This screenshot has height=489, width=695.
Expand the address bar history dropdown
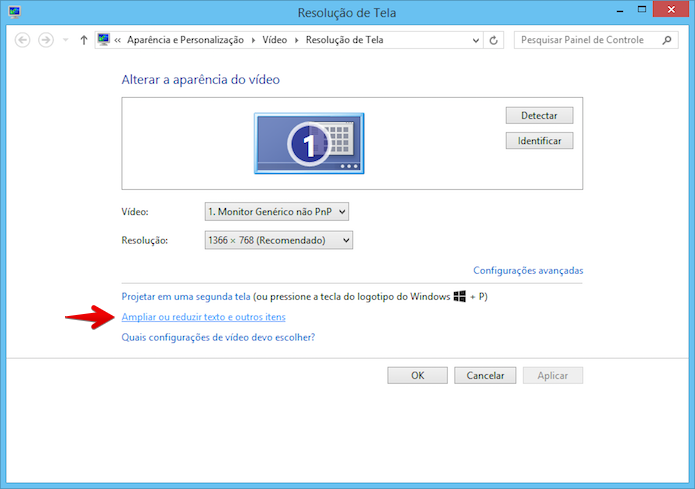point(476,40)
